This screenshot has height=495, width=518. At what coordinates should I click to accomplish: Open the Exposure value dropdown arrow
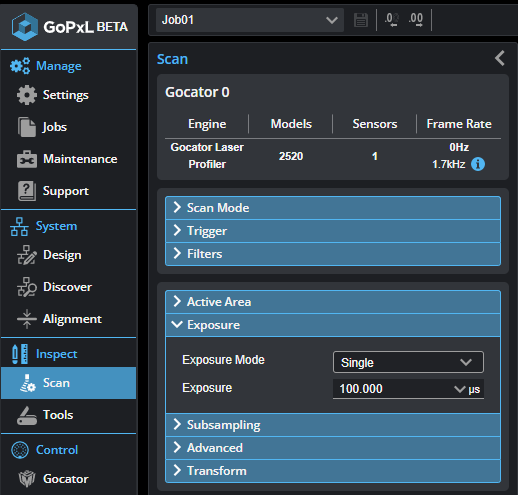(459, 389)
